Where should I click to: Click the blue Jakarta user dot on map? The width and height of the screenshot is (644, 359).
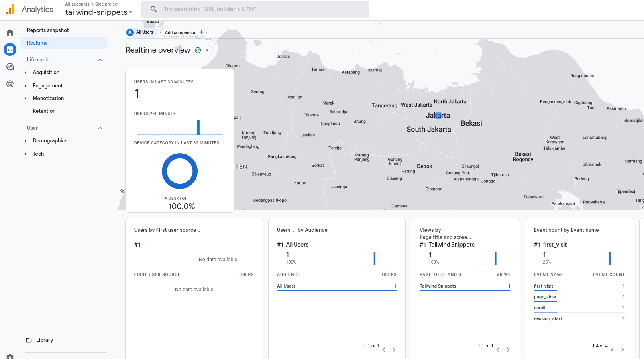(438, 116)
